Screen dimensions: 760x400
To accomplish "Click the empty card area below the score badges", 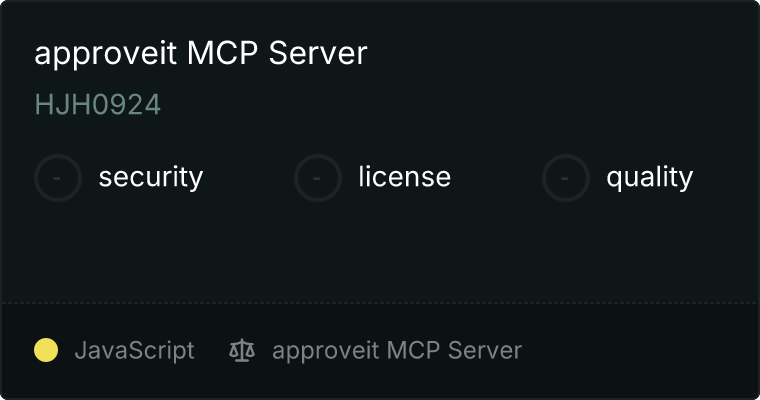I will point(380,252).
